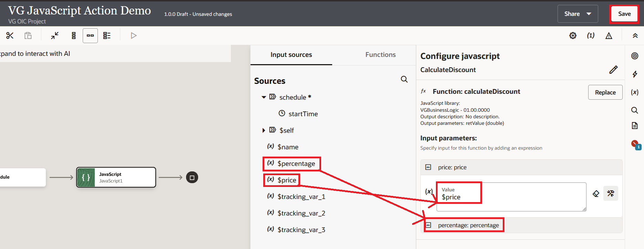
Task: Click the run play icon
Action: click(x=134, y=36)
